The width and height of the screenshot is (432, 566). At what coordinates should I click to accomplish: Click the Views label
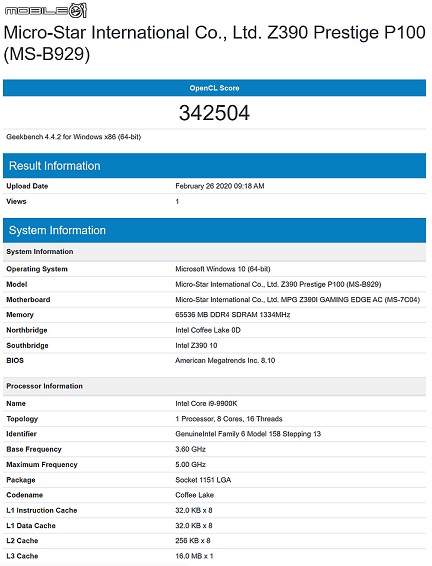(16, 201)
